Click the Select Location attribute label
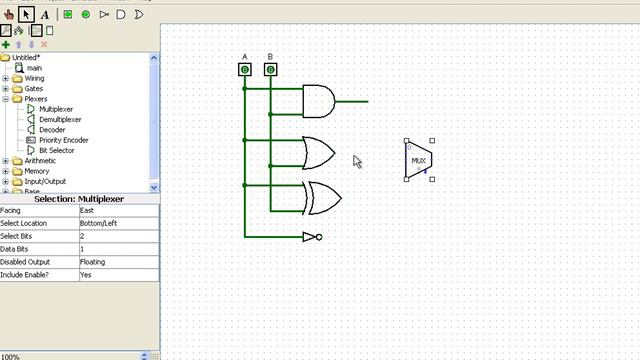This screenshot has width=640, height=360. [24, 223]
